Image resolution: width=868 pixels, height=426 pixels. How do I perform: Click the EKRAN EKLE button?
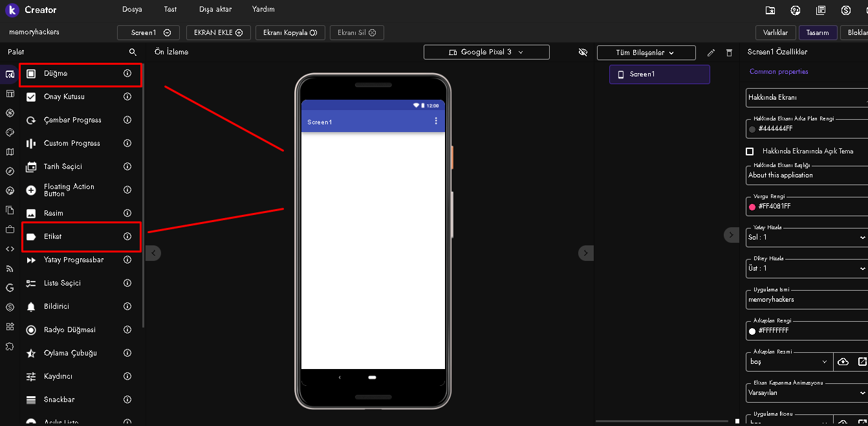tap(219, 32)
